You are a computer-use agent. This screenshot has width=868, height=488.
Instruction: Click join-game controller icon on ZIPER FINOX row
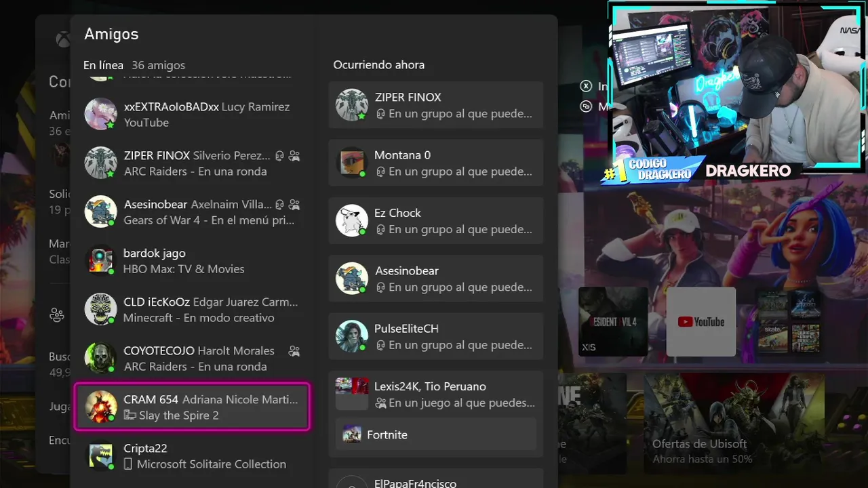(x=294, y=155)
